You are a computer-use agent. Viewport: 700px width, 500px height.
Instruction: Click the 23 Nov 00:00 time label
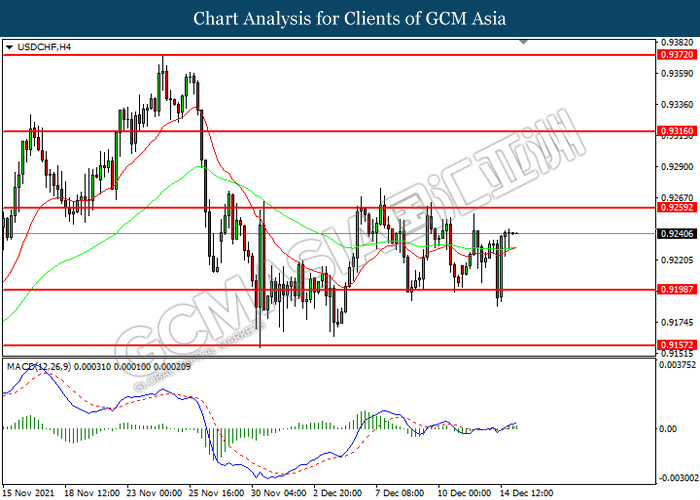[154, 493]
